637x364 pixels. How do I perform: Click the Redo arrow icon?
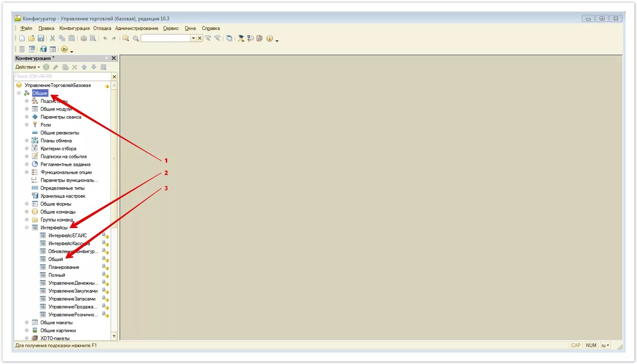pyautogui.click(x=114, y=38)
